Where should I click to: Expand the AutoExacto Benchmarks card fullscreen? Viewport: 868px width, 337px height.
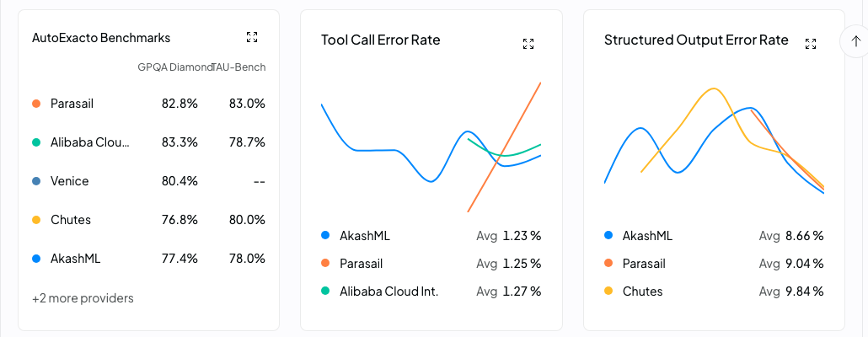click(x=252, y=37)
